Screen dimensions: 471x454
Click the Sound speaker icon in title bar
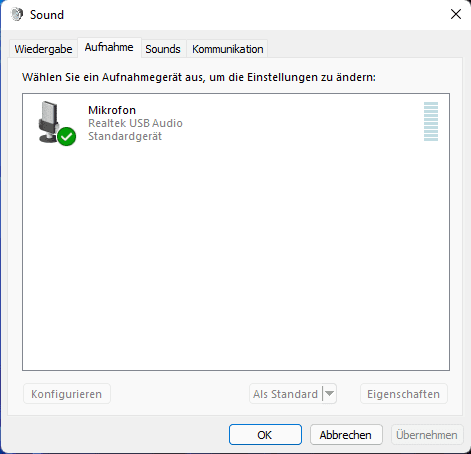point(17,14)
